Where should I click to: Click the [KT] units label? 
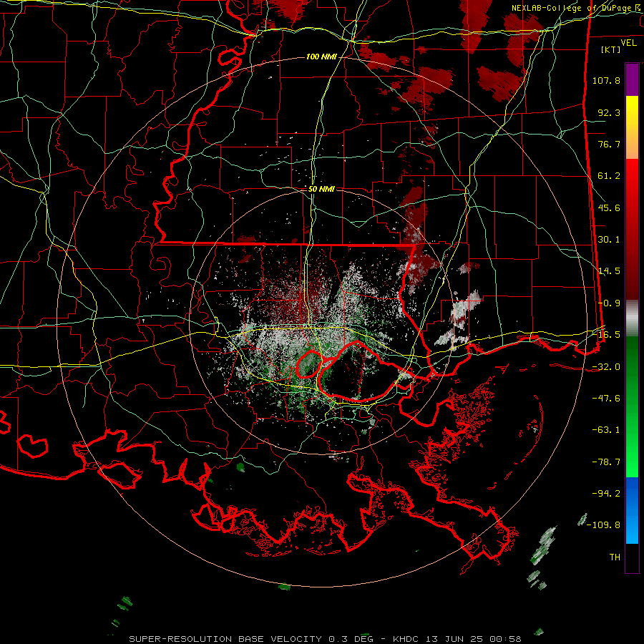coord(611,49)
